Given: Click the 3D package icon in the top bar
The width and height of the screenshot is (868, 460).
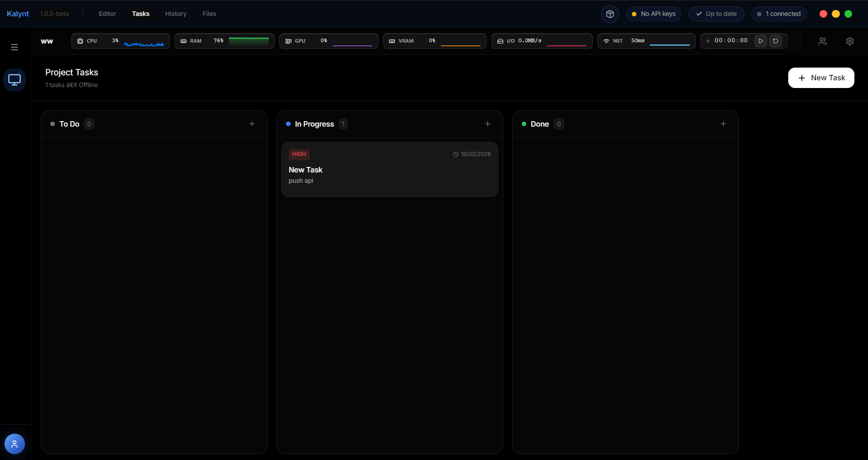Looking at the screenshot, I should tap(610, 14).
